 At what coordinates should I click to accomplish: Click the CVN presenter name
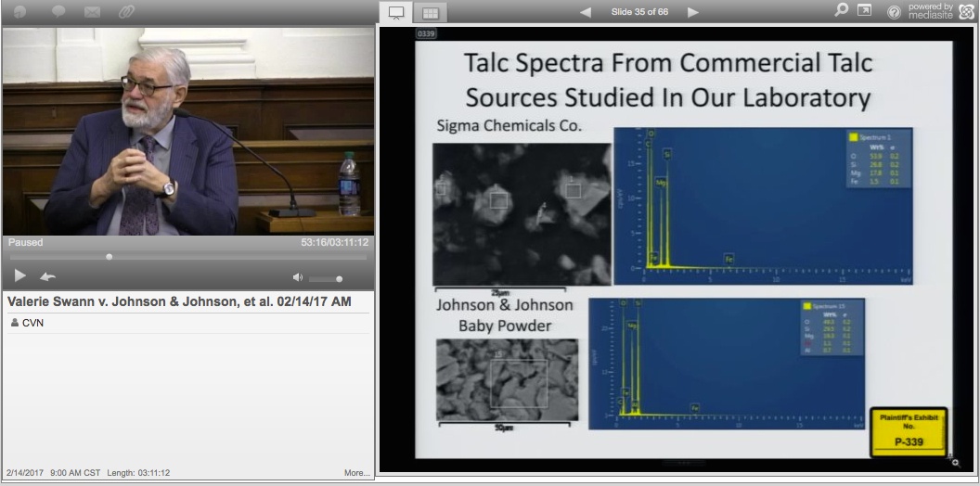point(32,323)
